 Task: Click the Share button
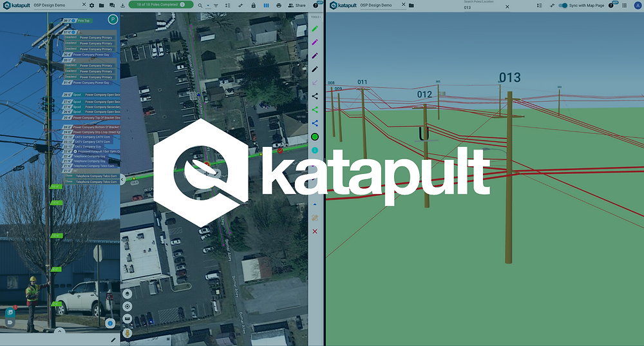coord(297,5)
